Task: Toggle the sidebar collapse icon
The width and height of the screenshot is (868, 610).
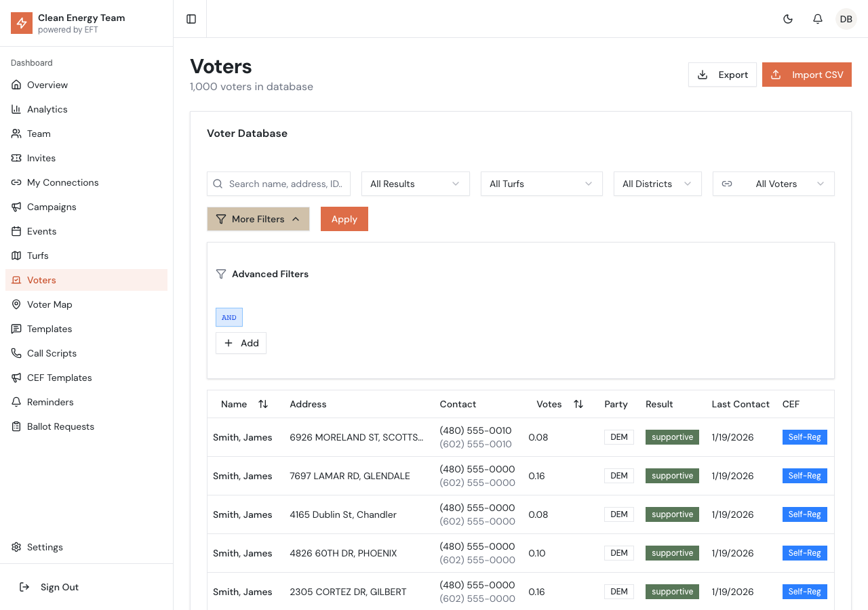Action: (191, 19)
